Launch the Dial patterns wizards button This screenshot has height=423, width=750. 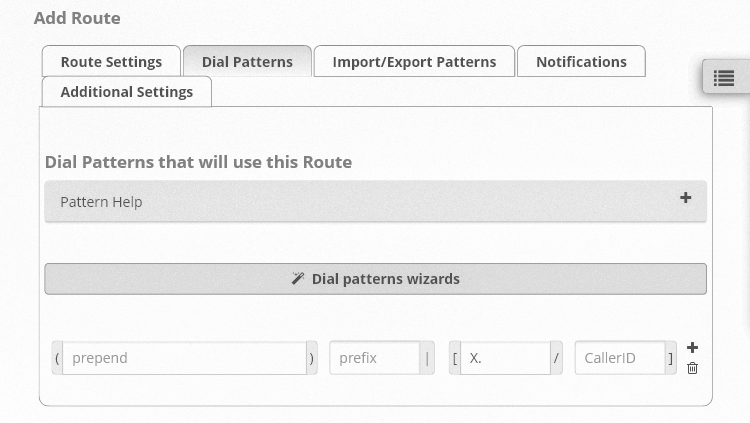tap(375, 278)
